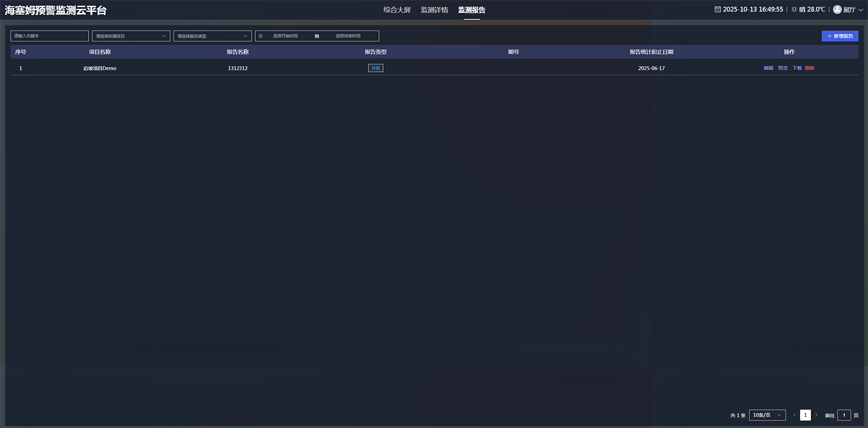Go to previous page with left arrow
Image resolution: width=868 pixels, height=428 pixels.
[794, 415]
